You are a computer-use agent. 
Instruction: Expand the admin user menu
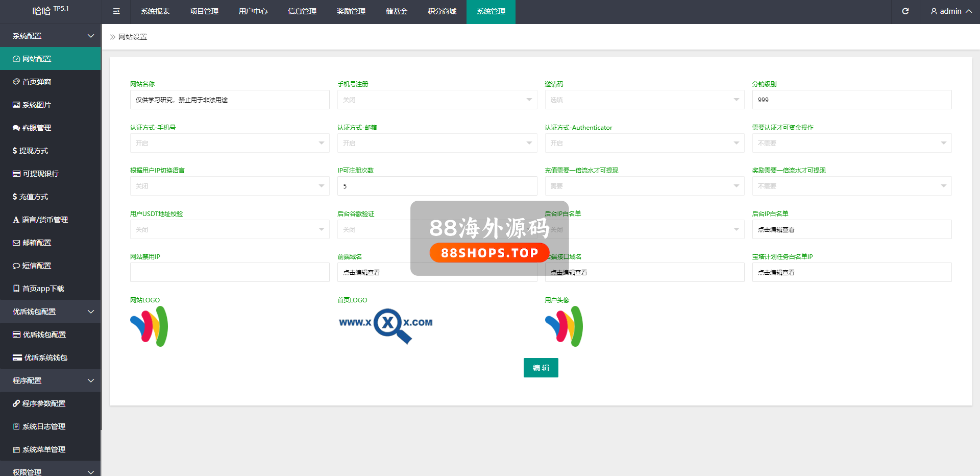(x=951, y=11)
